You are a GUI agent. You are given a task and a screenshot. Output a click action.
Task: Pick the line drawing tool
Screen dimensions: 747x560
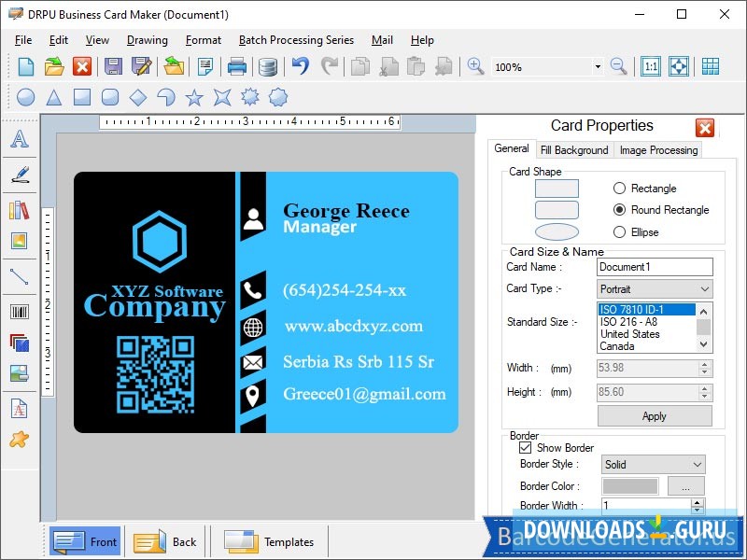(x=19, y=276)
